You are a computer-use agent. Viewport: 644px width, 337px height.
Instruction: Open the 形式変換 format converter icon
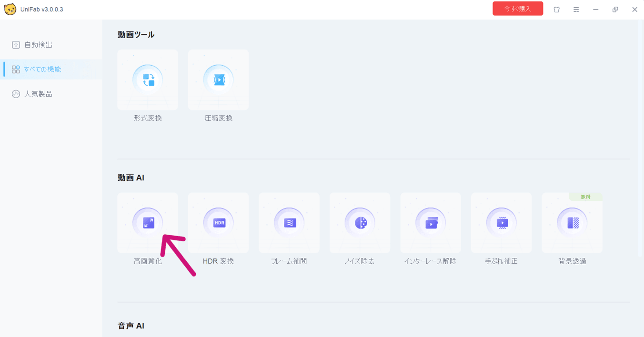click(148, 79)
